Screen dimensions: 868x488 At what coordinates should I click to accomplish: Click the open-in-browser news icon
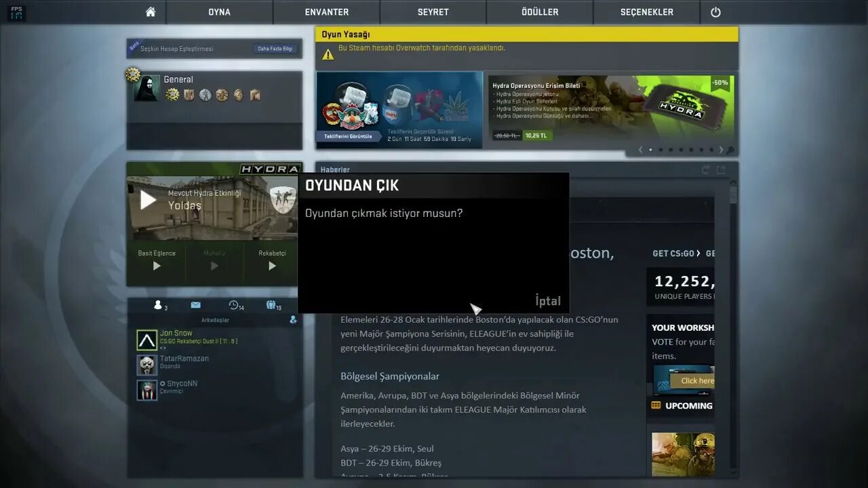pos(721,169)
